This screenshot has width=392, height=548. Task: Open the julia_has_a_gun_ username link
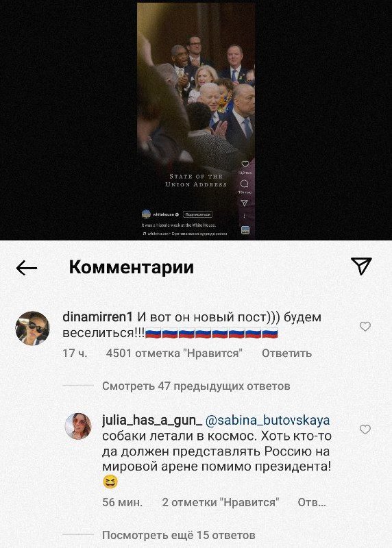point(152,421)
